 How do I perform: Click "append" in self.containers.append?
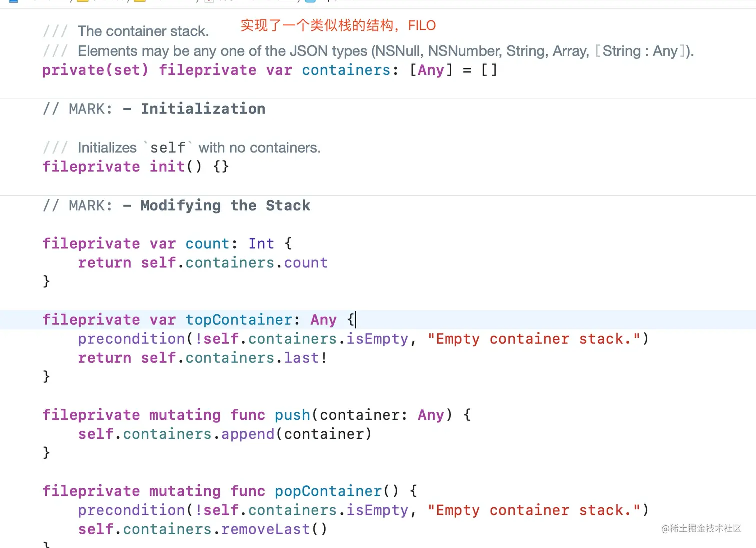pyautogui.click(x=248, y=434)
